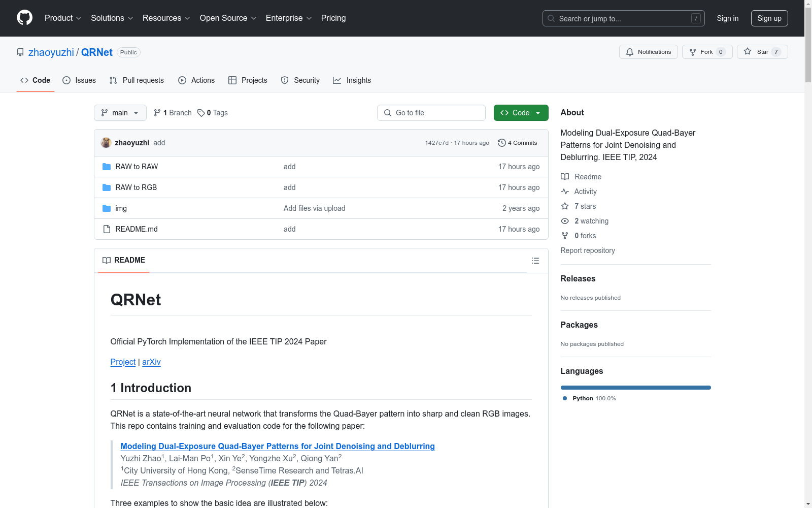The height and width of the screenshot is (508, 812).
Task: Click the Fork count badge 0
Action: click(x=721, y=52)
